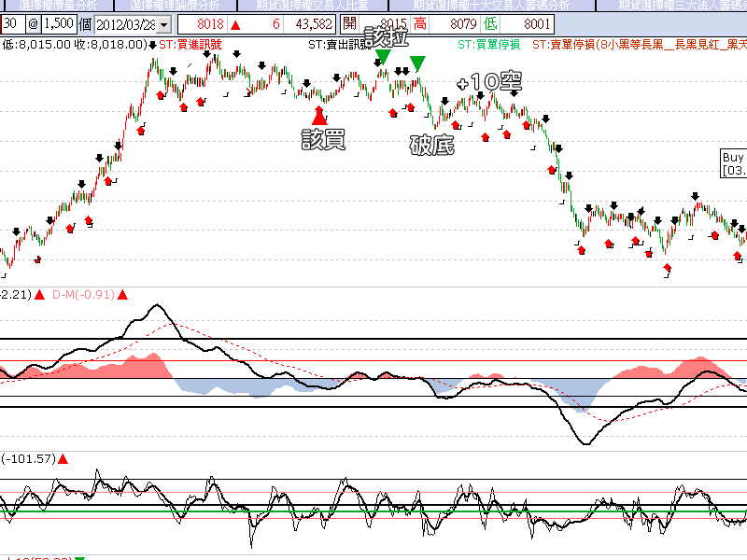Click the ST:賣出訊號 legend label
Viewport: 747px width, 560px height.
pyautogui.click(x=339, y=45)
